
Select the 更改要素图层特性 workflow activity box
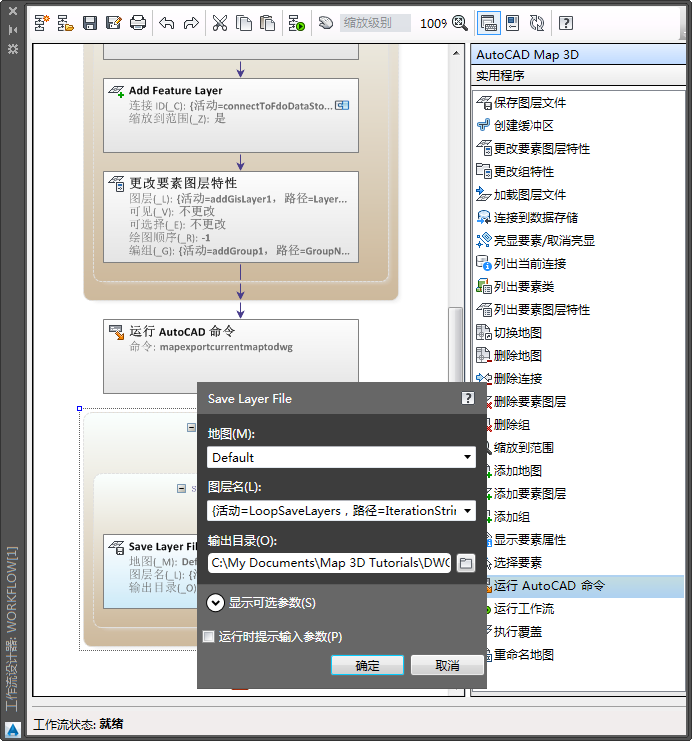[231, 217]
